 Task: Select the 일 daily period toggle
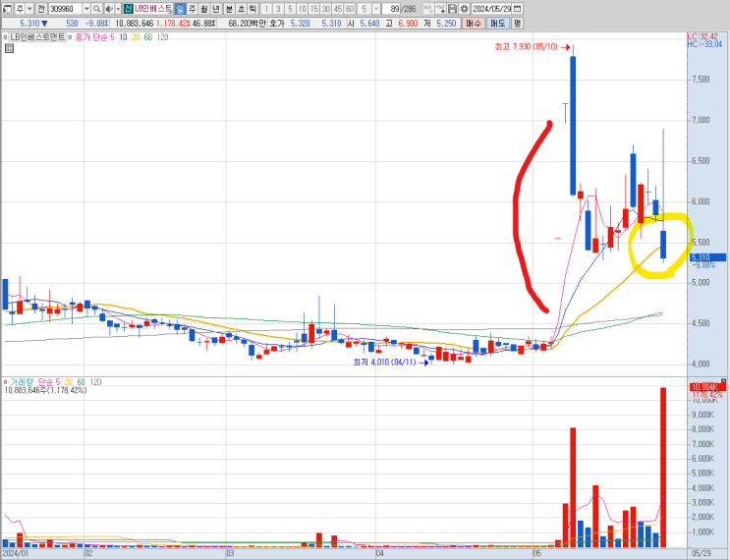tap(180, 9)
